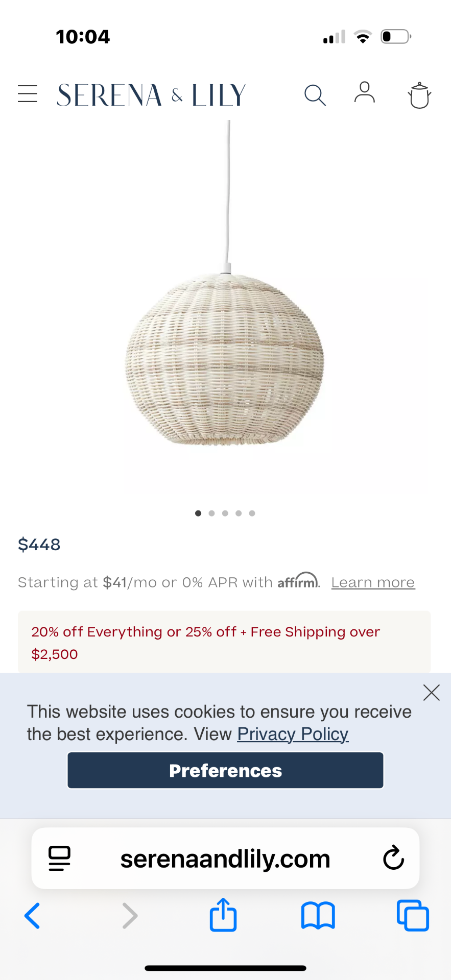
Task: Tap the search magnifier icon
Action: tap(315, 95)
